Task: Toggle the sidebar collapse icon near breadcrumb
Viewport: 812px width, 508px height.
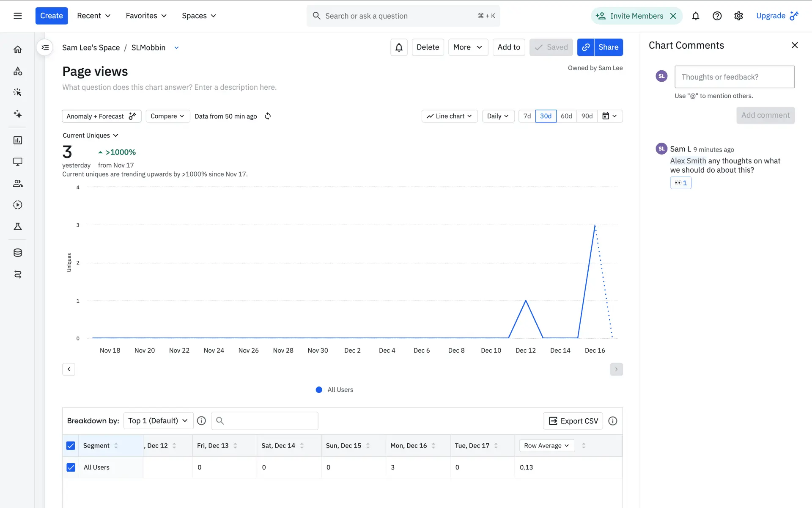Action: tap(45, 47)
